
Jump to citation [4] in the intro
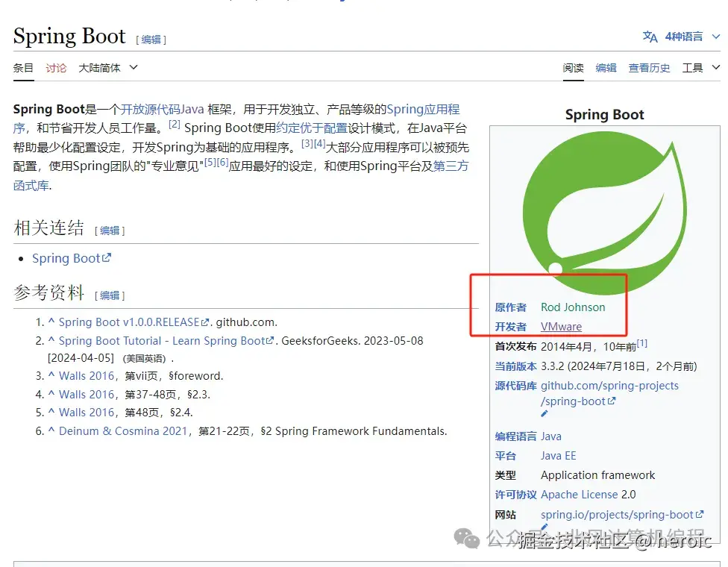point(319,143)
